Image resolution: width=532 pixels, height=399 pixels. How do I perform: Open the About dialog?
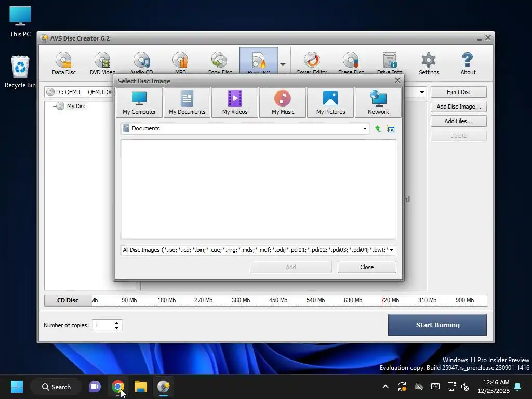point(468,63)
